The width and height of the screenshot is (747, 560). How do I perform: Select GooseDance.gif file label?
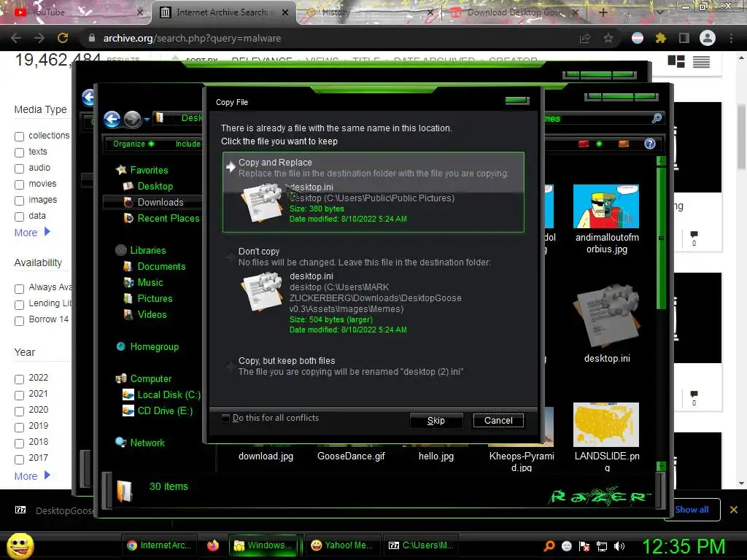tap(351, 456)
